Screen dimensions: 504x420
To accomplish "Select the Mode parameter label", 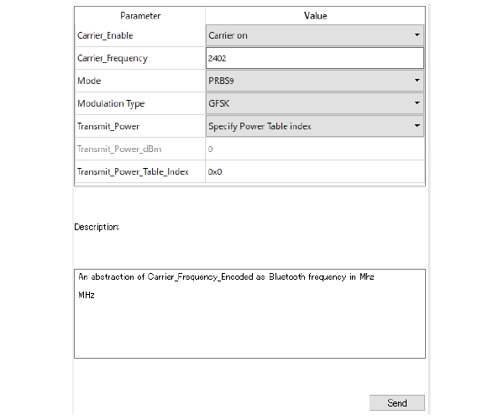I will pos(89,81).
